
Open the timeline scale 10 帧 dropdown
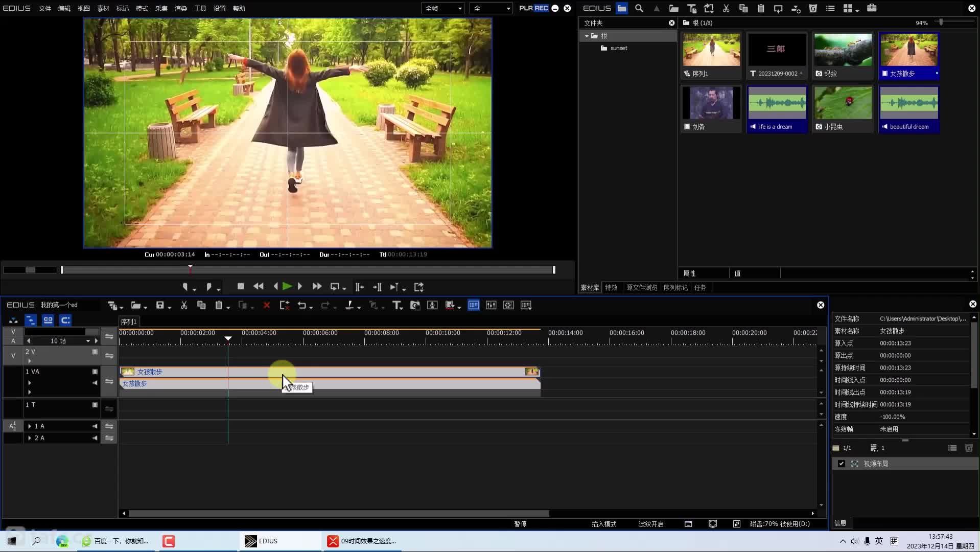pos(88,341)
